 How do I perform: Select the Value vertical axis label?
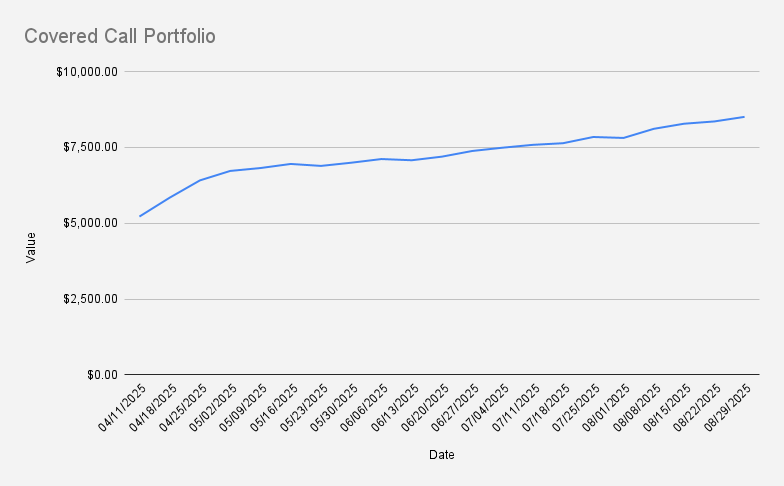click(x=31, y=248)
